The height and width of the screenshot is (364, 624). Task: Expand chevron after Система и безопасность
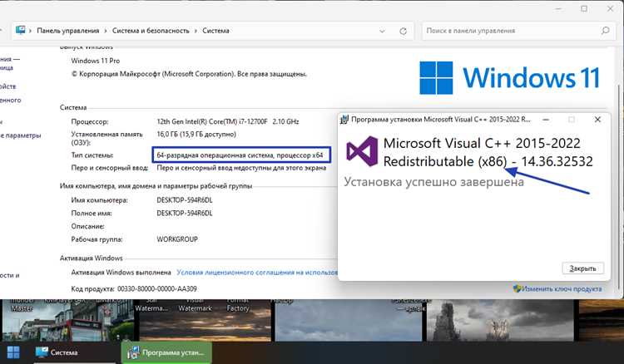pos(196,31)
